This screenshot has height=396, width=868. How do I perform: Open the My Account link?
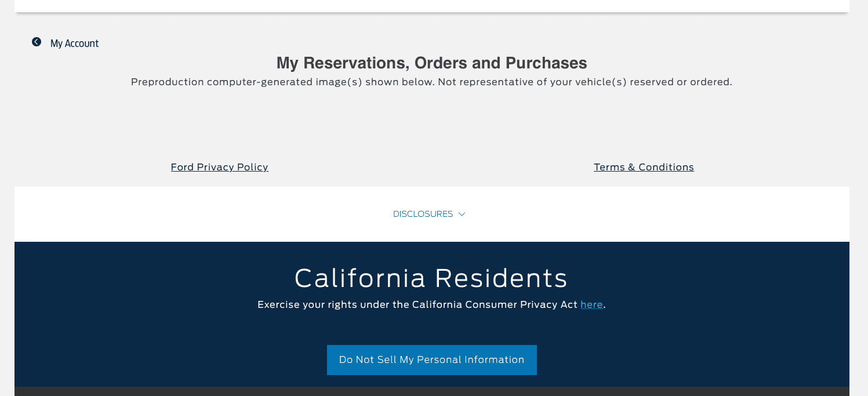point(74,43)
